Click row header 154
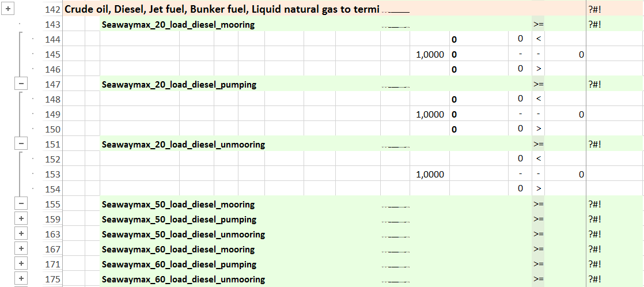The image size is (644, 287). pyautogui.click(x=52, y=190)
